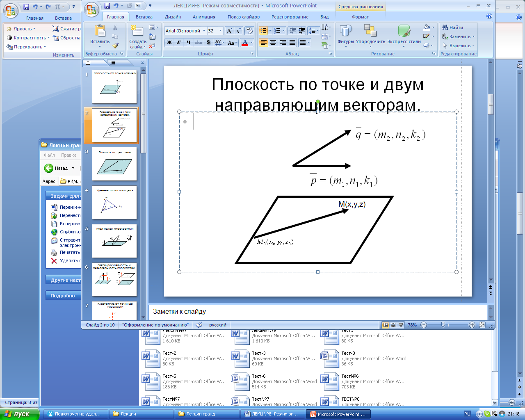Open the Дизайн ribbon tab
The height and width of the screenshot is (420, 525).
pos(173,17)
